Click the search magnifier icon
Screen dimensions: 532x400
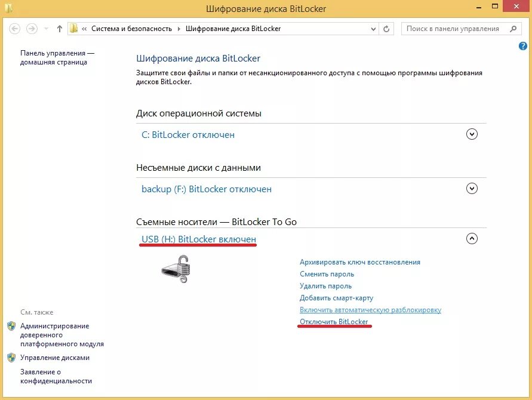tap(513, 29)
